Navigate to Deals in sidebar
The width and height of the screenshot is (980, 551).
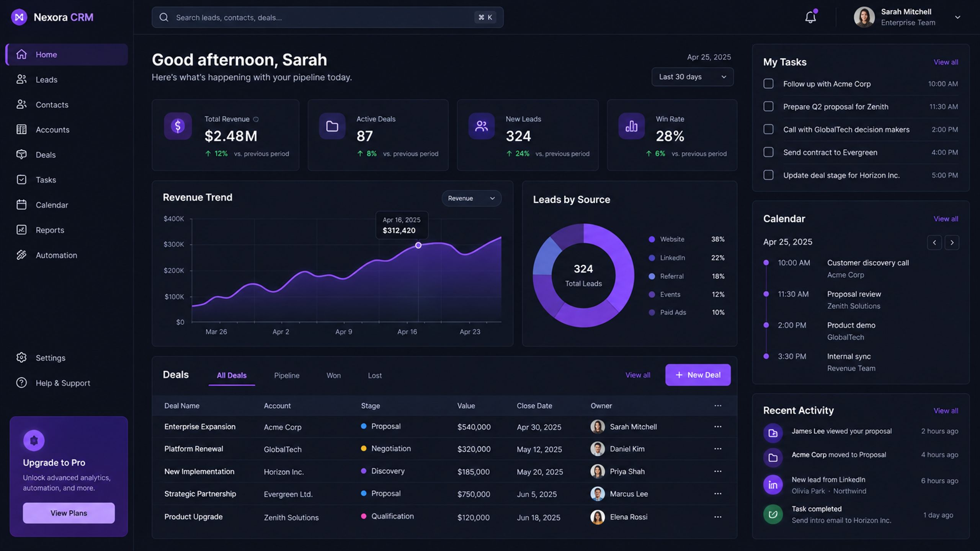click(x=67, y=155)
